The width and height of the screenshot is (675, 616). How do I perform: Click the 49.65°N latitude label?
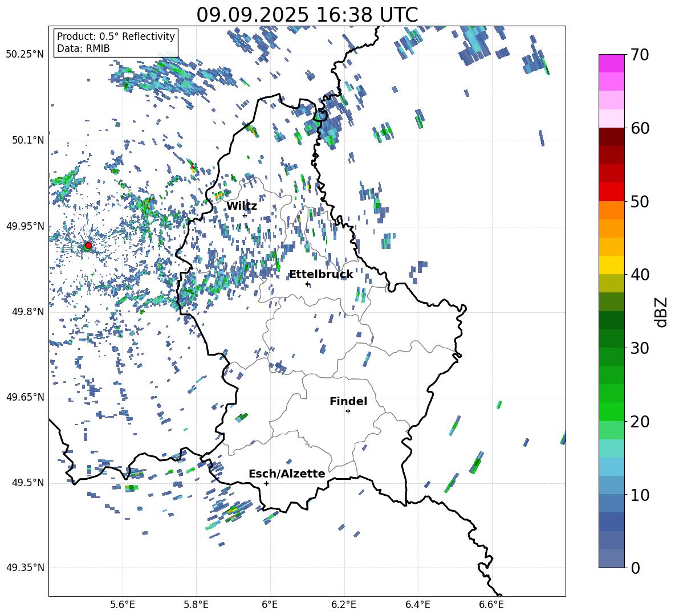coord(25,397)
